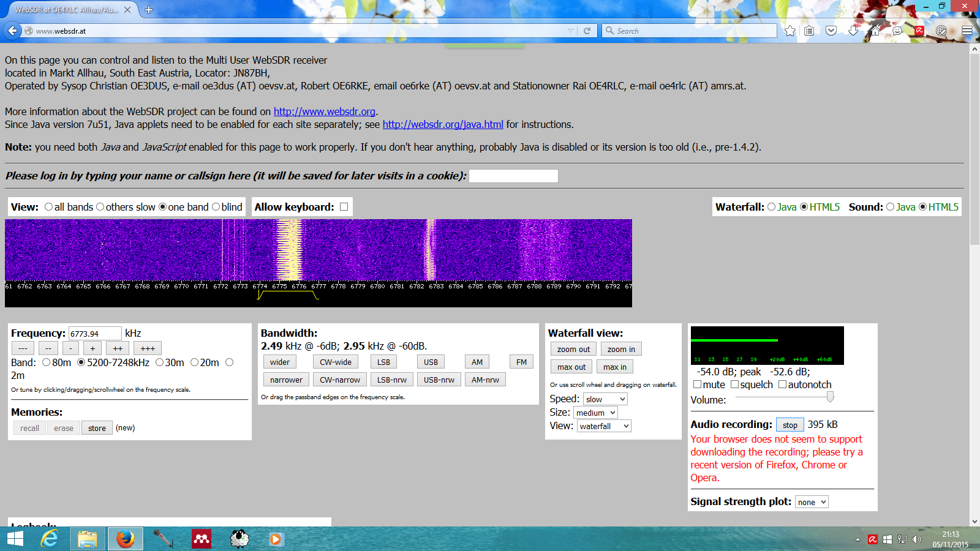Bookmark this page with the star icon

790,31
